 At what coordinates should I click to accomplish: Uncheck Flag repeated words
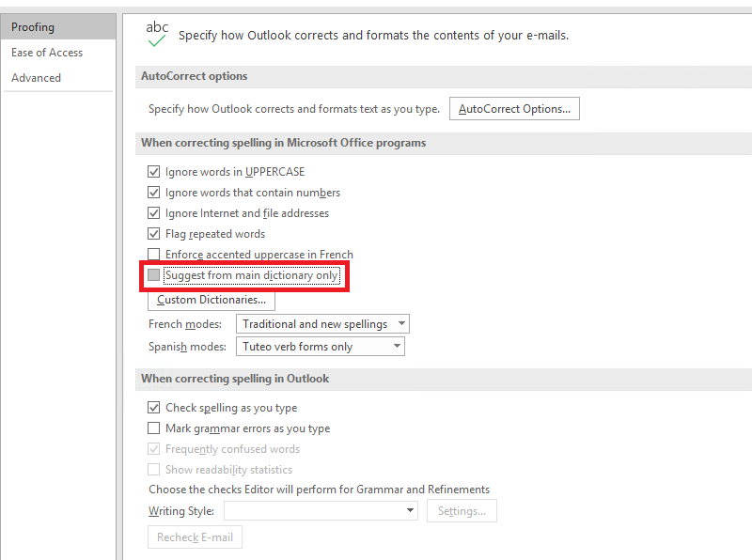[x=153, y=234]
